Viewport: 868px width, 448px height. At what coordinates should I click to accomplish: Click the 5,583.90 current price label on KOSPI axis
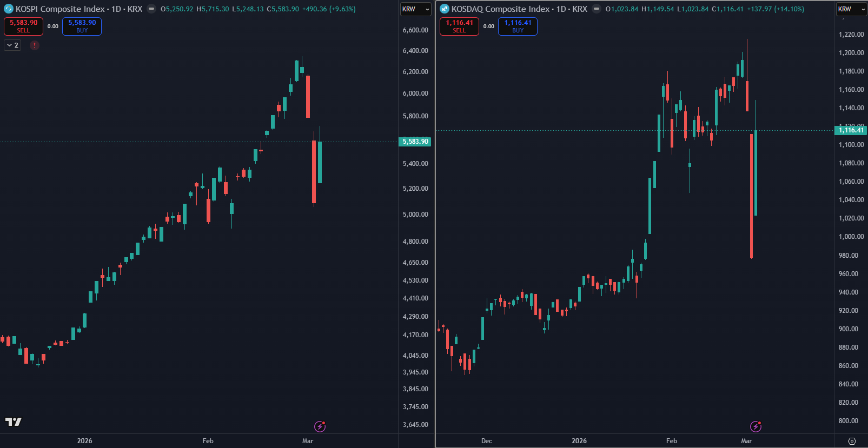[415, 142]
